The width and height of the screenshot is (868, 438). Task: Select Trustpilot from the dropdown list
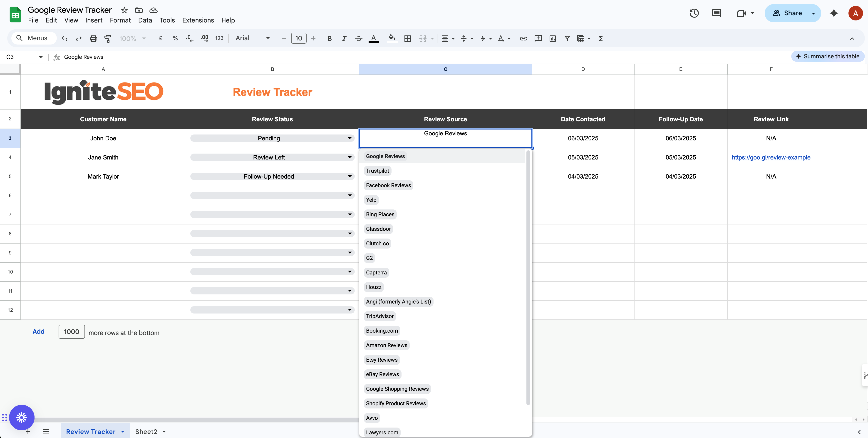(377, 171)
